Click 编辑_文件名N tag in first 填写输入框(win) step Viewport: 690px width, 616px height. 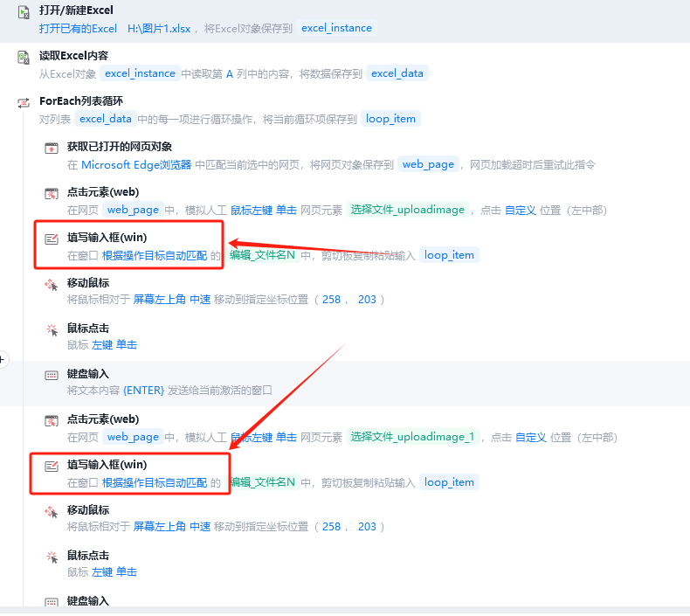coord(262,255)
